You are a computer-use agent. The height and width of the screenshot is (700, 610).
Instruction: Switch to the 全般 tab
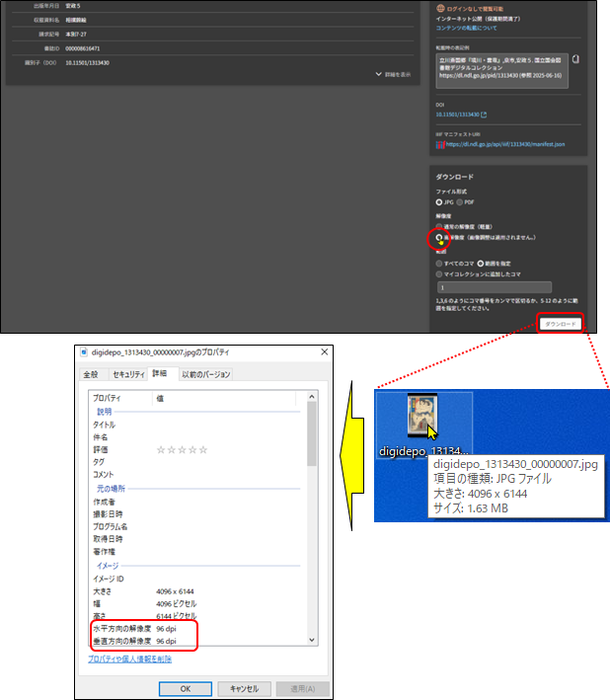[90, 374]
